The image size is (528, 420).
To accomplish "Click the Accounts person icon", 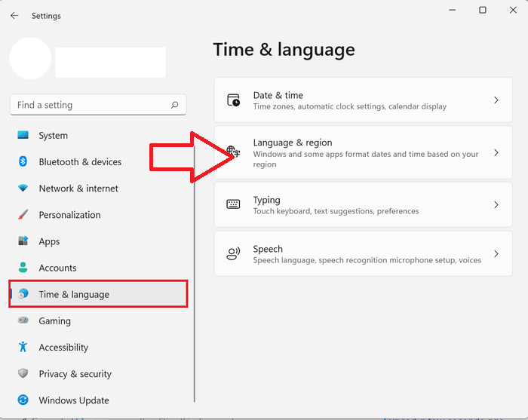I will click(x=23, y=267).
